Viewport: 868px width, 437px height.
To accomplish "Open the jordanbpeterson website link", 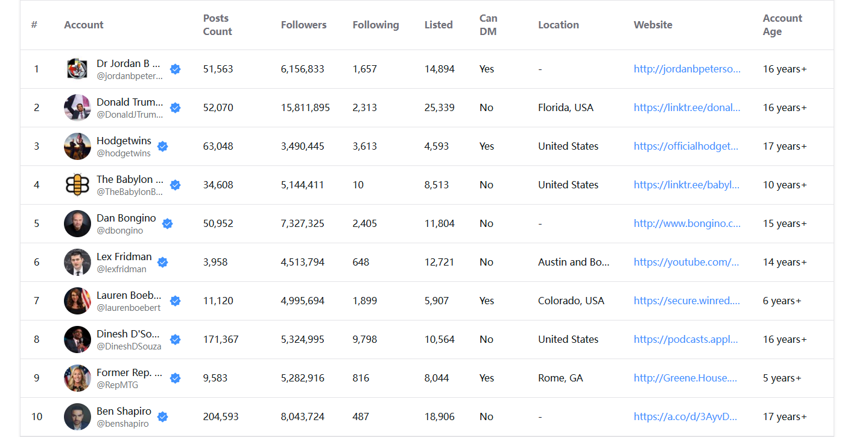I will tap(686, 69).
